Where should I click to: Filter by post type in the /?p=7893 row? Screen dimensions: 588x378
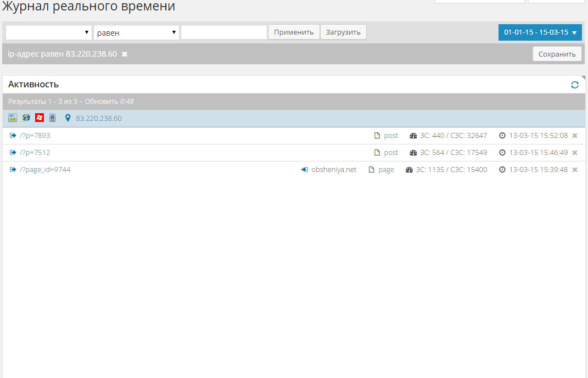point(391,136)
